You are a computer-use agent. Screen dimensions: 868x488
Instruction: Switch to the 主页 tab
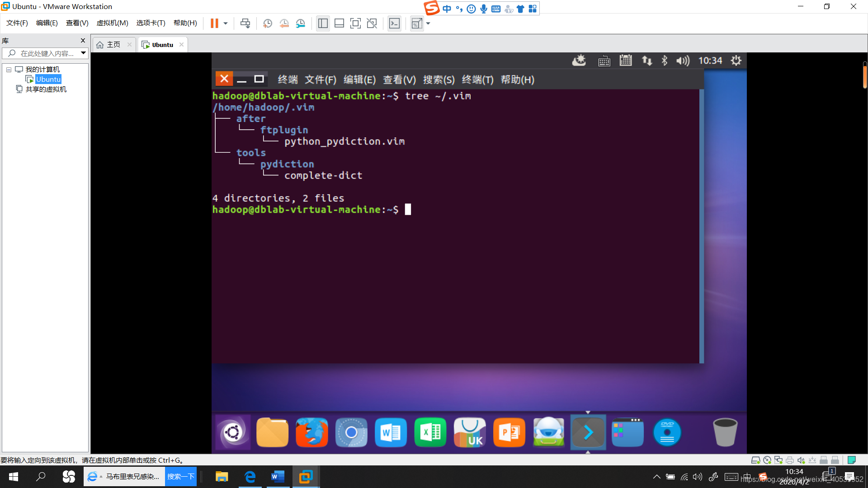click(x=113, y=44)
